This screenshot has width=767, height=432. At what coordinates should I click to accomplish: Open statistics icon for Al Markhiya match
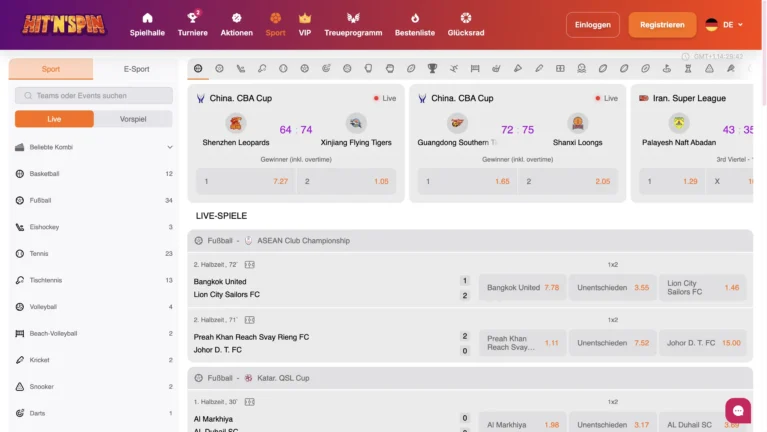click(249, 402)
